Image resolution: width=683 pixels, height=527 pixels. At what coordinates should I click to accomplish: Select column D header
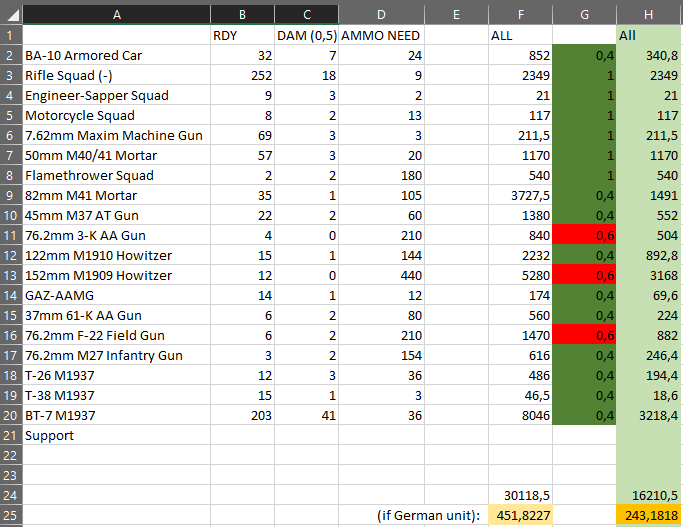tap(381, 14)
